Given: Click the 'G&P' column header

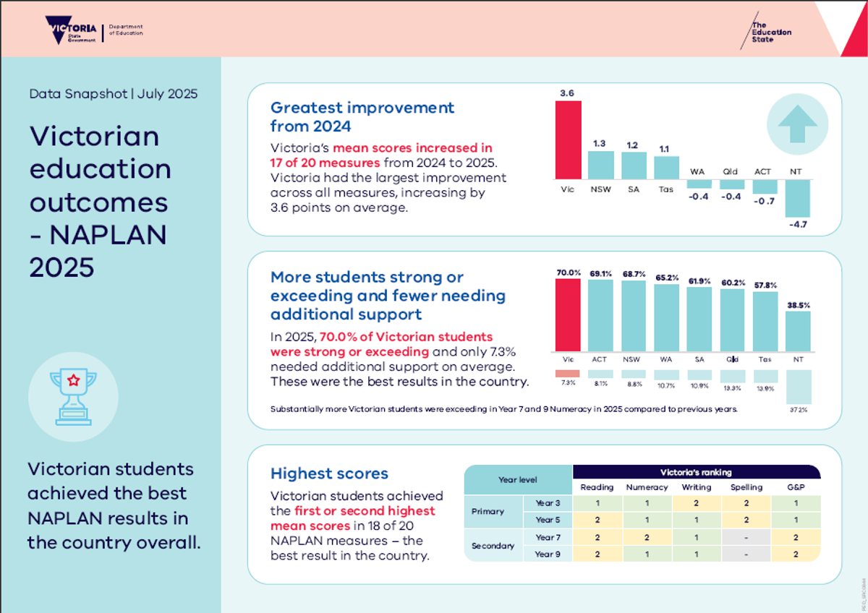Looking at the screenshot, I should click(x=796, y=487).
